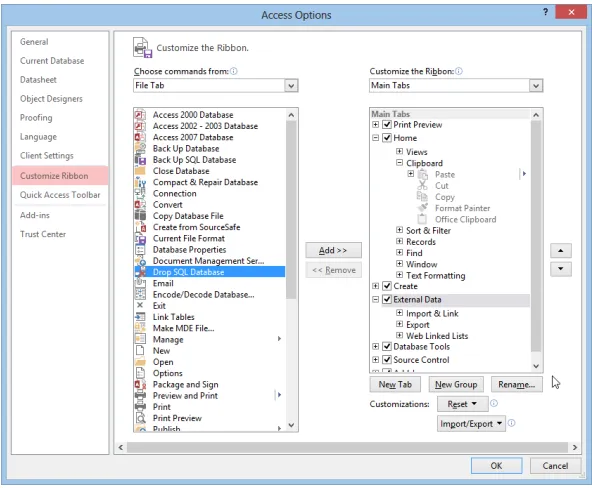Collapse the Home tree node

point(375,138)
